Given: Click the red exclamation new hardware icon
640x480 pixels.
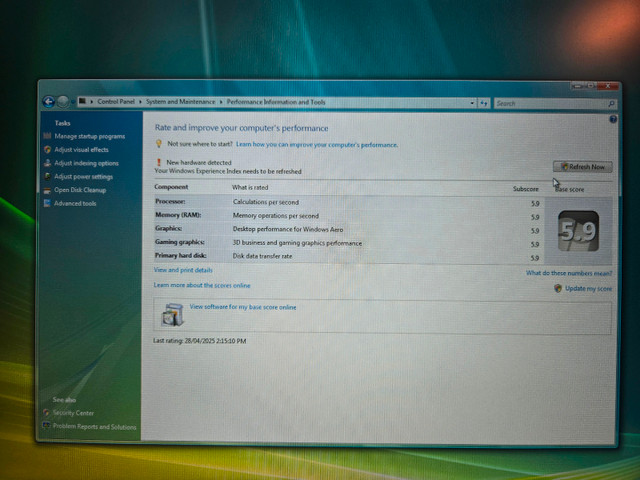Looking at the screenshot, I should [159, 162].
